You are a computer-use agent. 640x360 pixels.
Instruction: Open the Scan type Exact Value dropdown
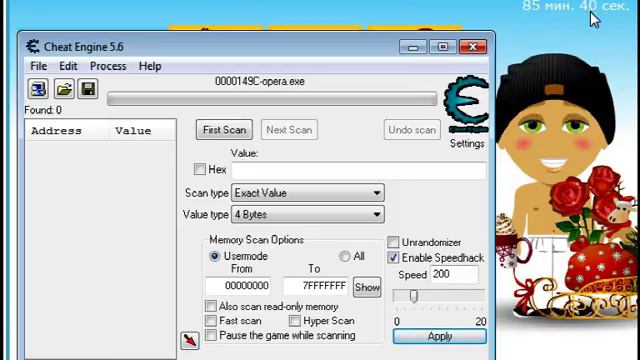(308, 193)
